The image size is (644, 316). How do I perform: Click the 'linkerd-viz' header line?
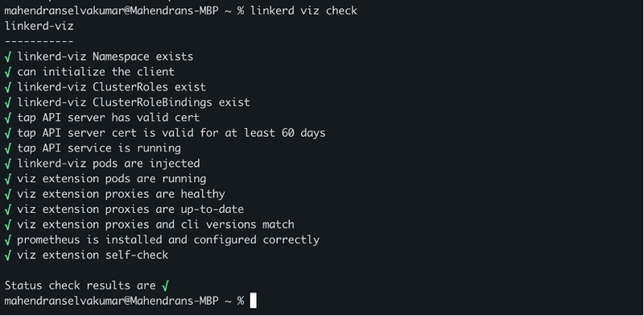[39, 27]
